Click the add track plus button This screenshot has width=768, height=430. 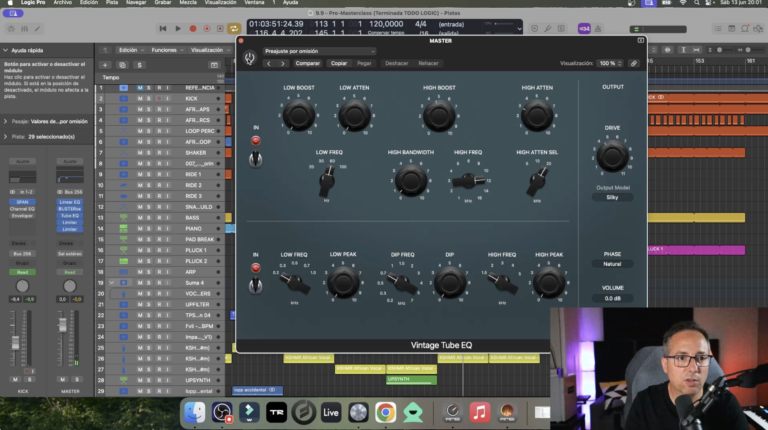pyautogui.click(x=105, y=65)
